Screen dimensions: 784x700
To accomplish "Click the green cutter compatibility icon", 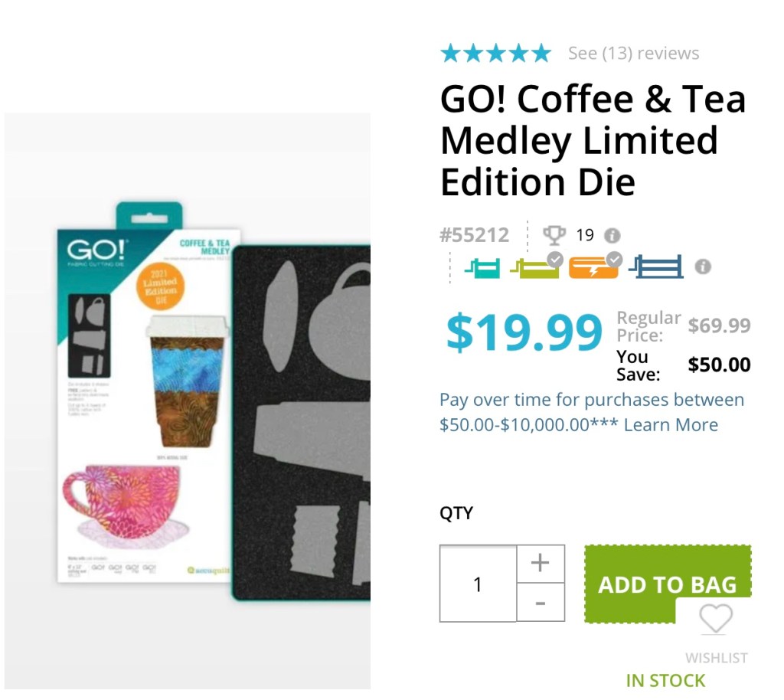I will [x=534, y=268].
